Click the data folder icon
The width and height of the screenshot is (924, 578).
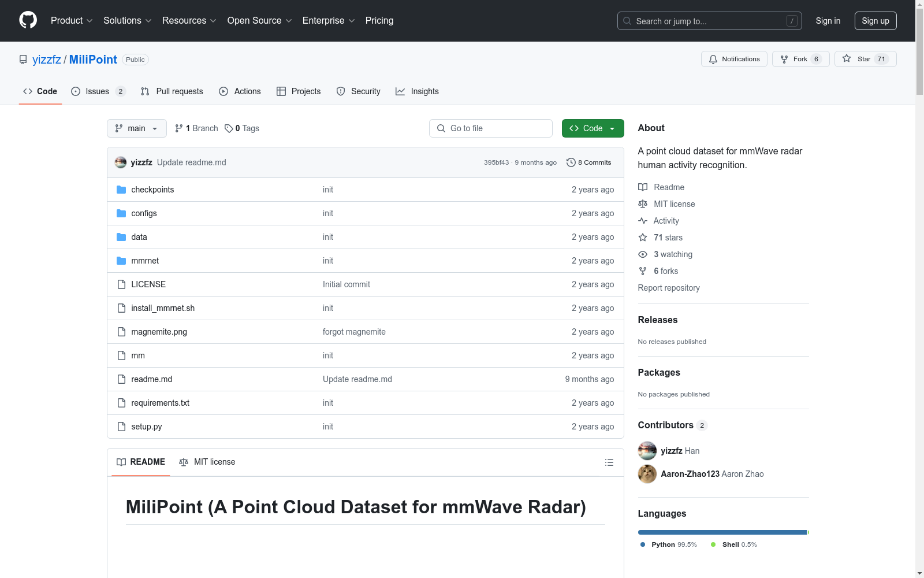[x=121, y=237]
